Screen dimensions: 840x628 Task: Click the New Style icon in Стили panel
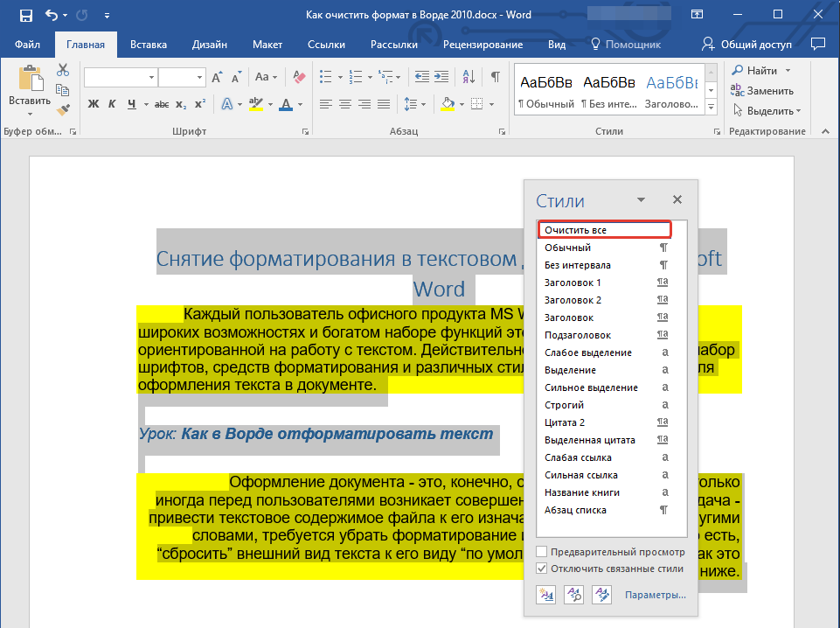coord(547,595)
